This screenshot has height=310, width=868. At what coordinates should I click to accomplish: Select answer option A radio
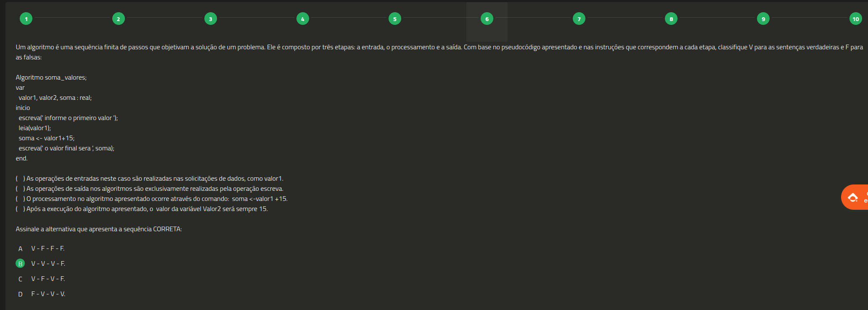pyautogui.click(x=20, y=249)
